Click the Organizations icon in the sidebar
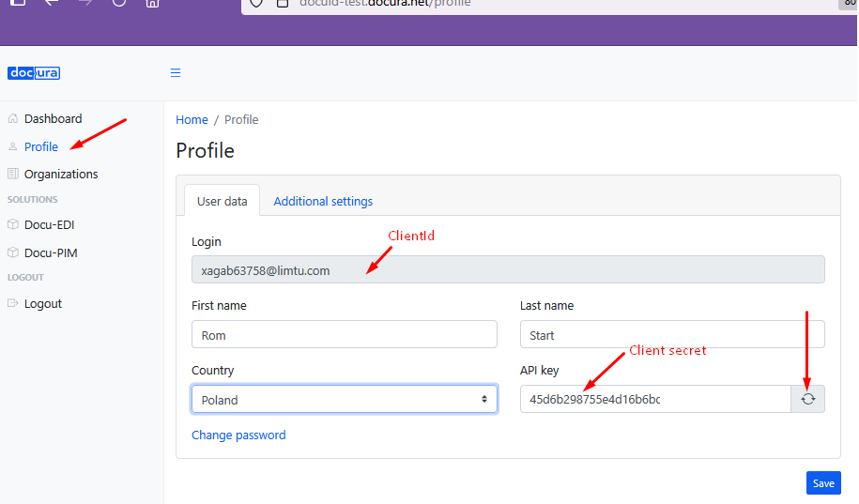This screenshot has width=859, height=504. click(x=13, y=174)
